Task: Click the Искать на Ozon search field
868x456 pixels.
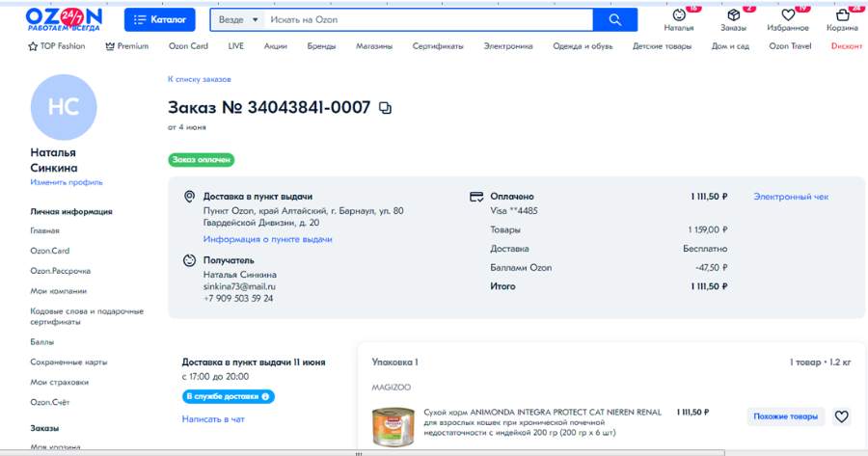Action: (429, 19)
